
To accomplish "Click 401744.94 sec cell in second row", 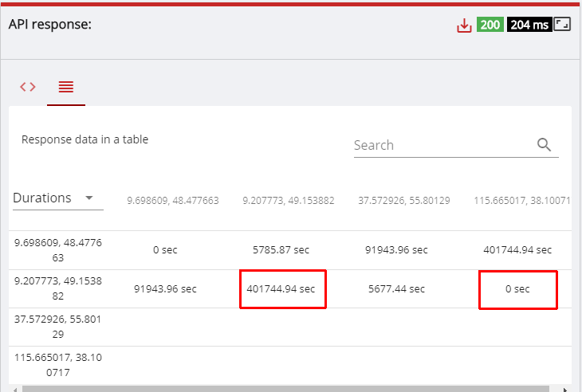I will pos(281,289).
